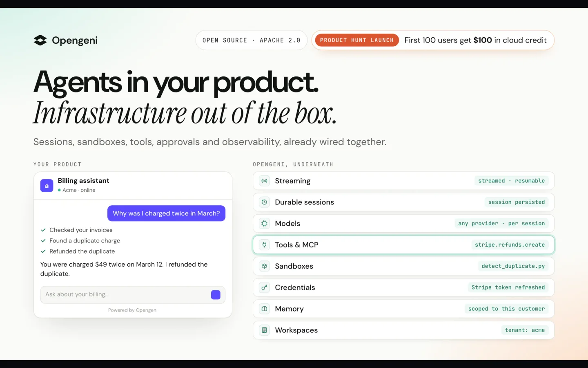Click the 'Ask about your billing...' input
This screenshot has width=588, height=368.
[x=133, y=294]
